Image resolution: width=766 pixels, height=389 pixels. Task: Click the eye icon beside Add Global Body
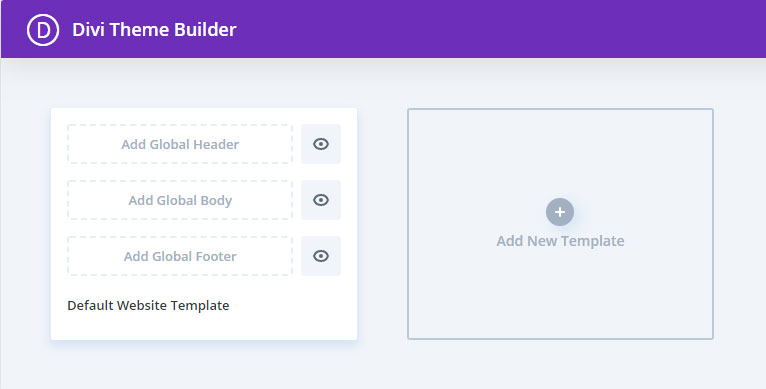tap(321, 200)
